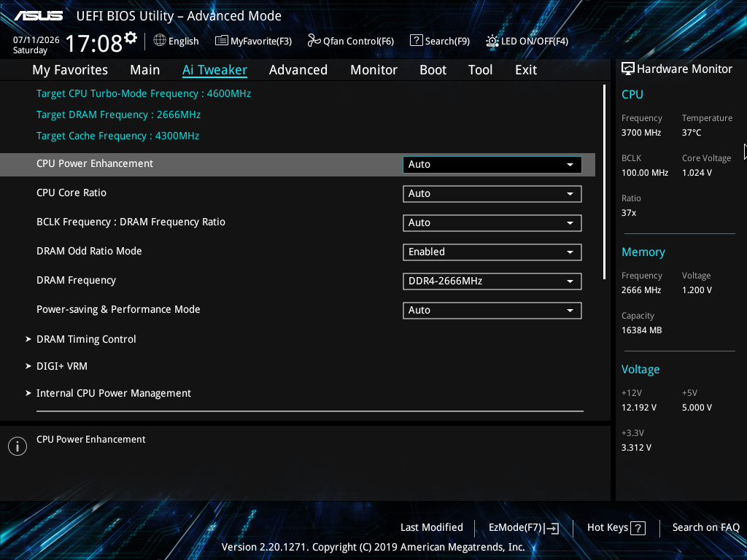Click Target DRAM Frequency : 2666MHz text
The width and height of the screenshot is (747, 560).
click(118, 114)
